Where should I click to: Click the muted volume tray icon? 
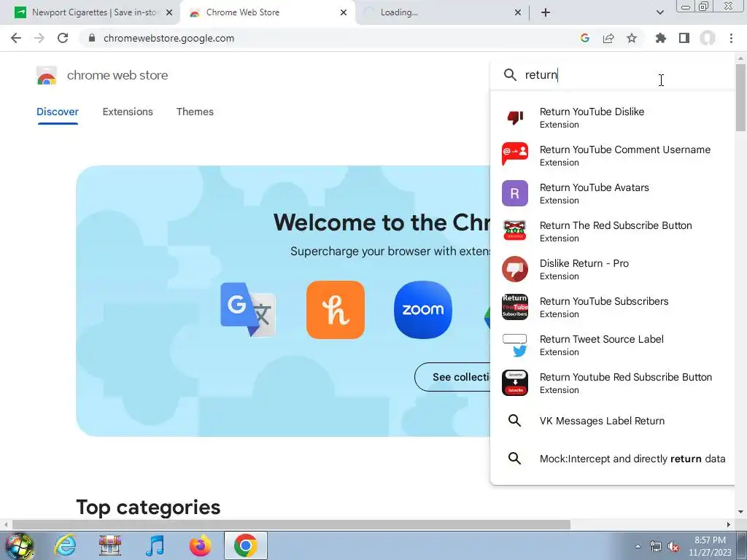(673, 546)
